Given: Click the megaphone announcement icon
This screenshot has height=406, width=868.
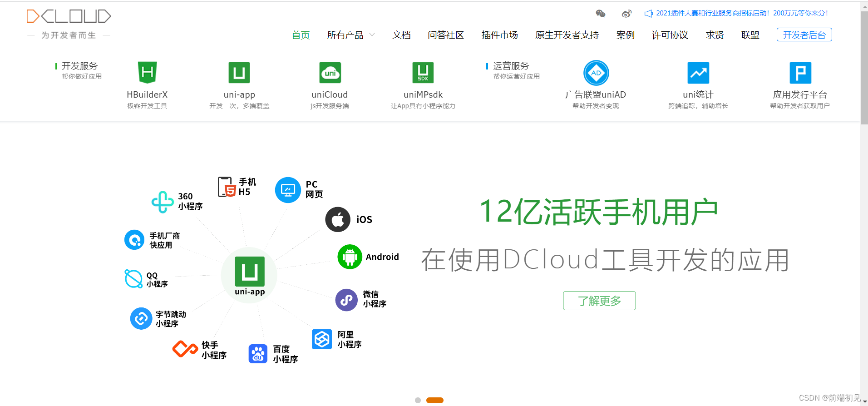Looking at the screenshot, I should [x=649, y=14].
